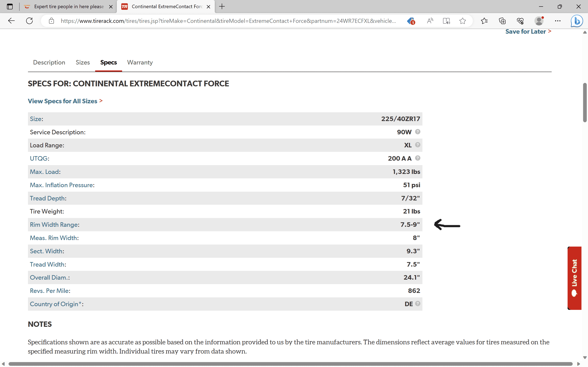Refresh the Tire Rack page
The image size is (588, 367).
[x=29, y=21]
